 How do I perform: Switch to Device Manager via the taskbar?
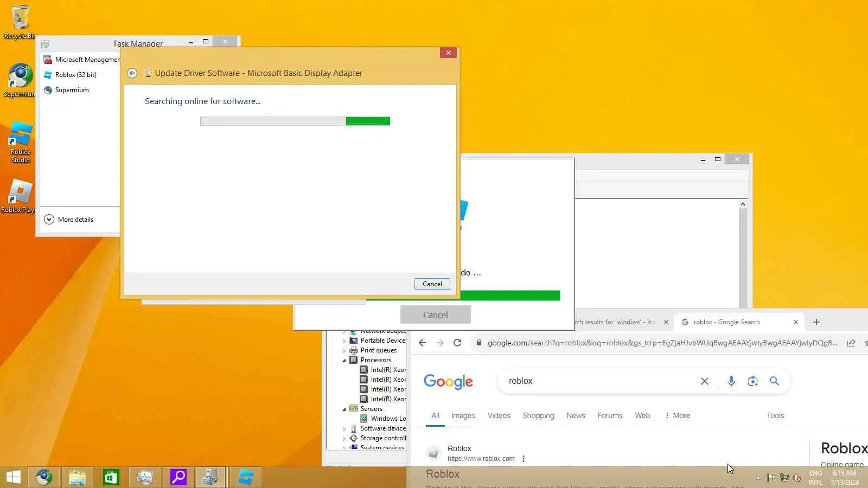click(x=210, y=477)
